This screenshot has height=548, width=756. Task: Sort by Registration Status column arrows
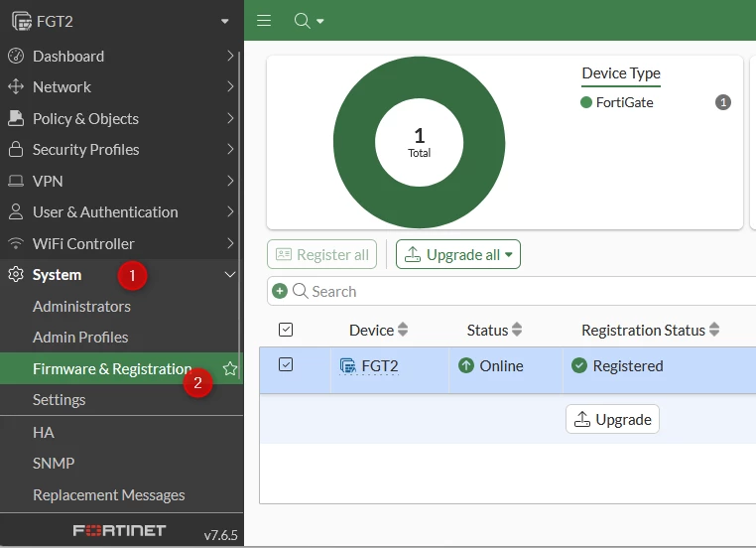tap(714, 330)
